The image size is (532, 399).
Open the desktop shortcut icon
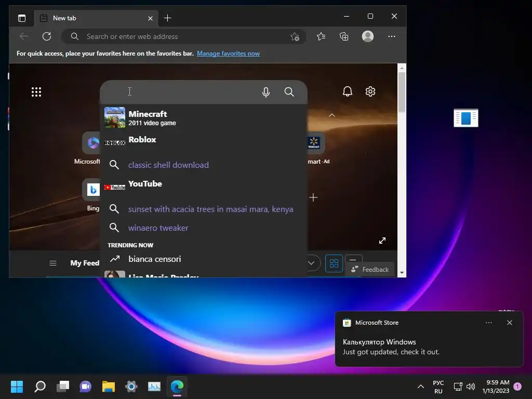coord(466,118)
